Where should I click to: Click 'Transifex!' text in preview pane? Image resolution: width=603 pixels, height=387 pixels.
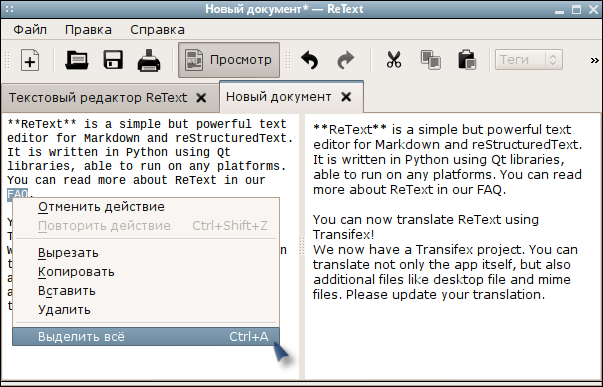[343, 234]
